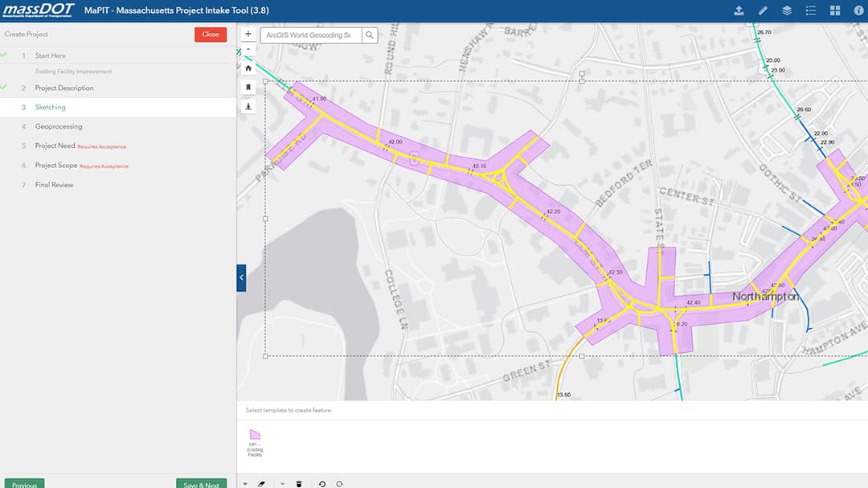Click the massDOT logo
Viewport: 868px width, 488px height.
pyautogui.click(x=39, y=10)
